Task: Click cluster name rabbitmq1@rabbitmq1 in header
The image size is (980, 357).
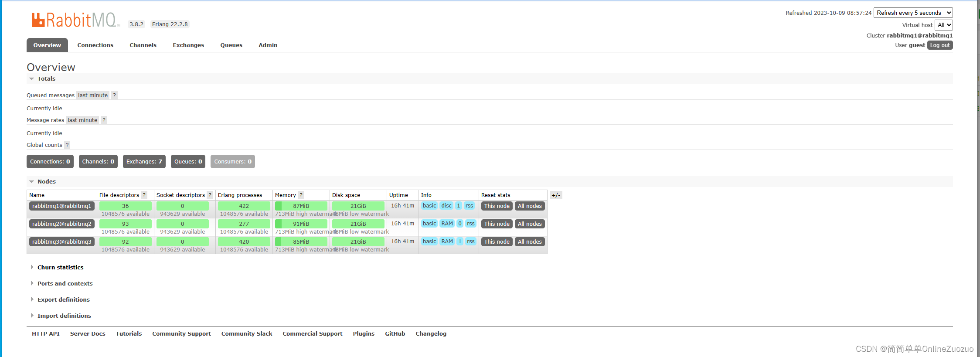Action: pos(920,35)
